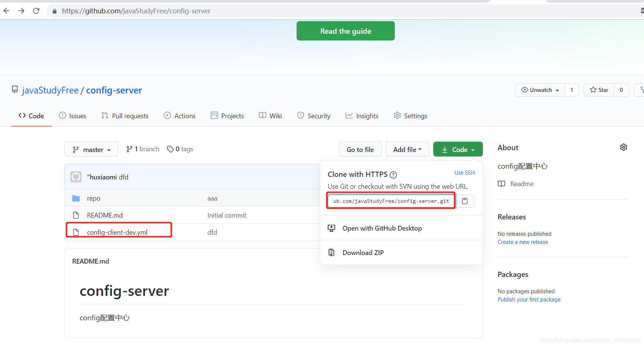Viewport: 644px width, 347px height.
Task: View the 0 tags link
Action: 180,149
